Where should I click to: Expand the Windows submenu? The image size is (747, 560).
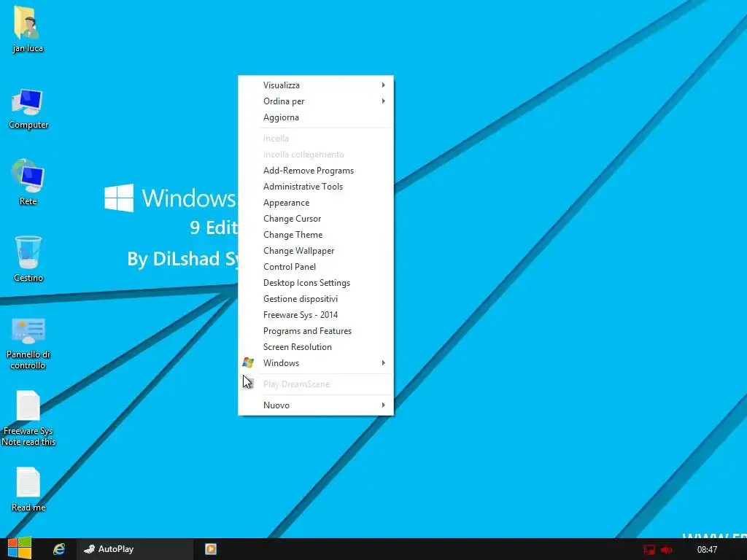point(316,363)
